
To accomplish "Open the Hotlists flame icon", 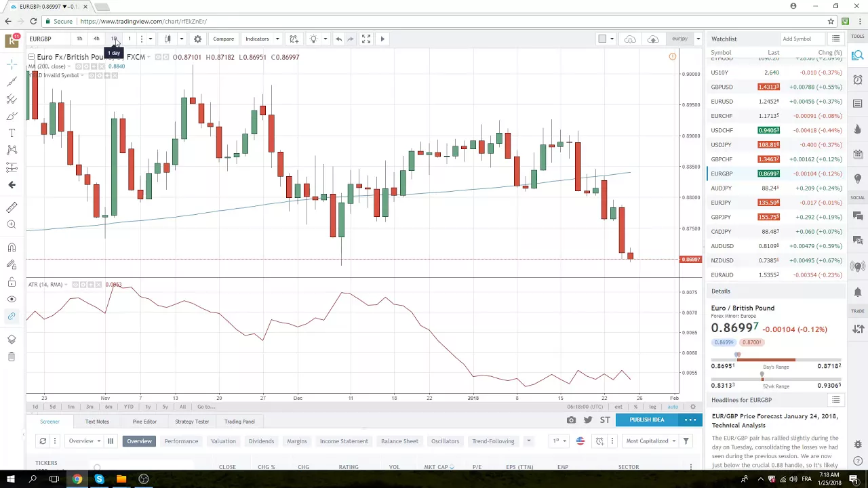I will [858, 129].
